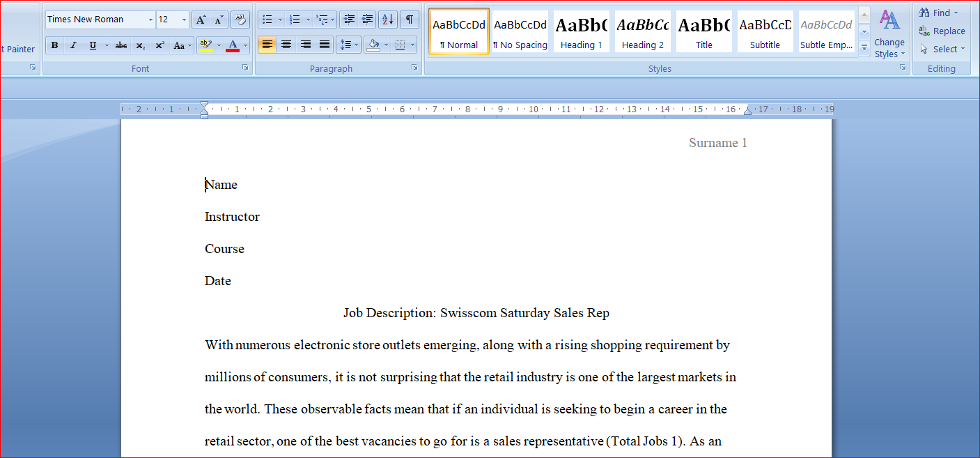Screen dimensions: 980x458
Task: Open the Font dialog launcher
Action: point(245,68)
